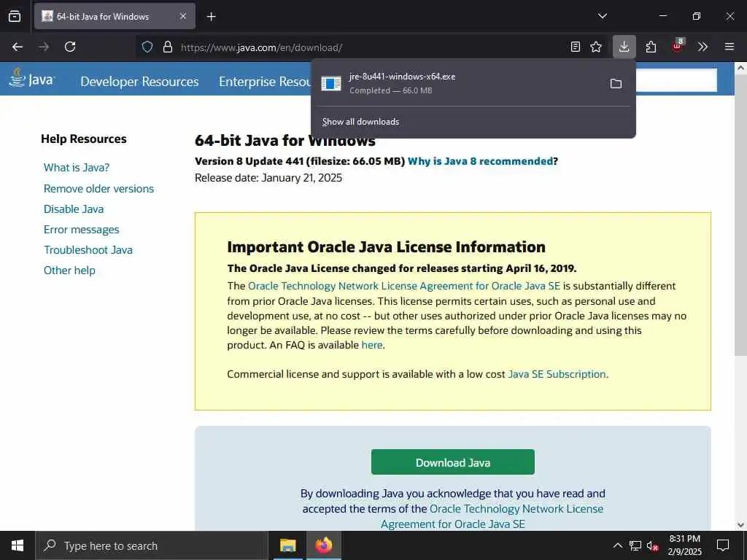This screenshot has height=560, width=747.
Task: Close the 64-bit Java for Windows tab
Action: coord(183,16)
